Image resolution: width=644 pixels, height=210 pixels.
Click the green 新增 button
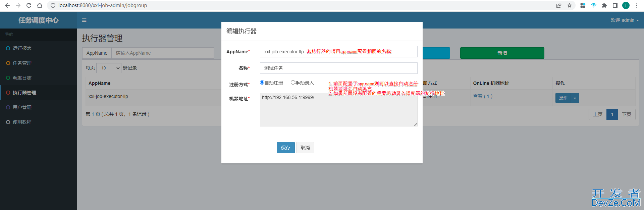(502, 53)
